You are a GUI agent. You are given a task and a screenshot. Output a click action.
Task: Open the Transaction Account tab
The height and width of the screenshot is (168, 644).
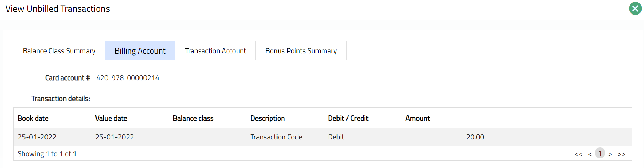click(215, 51)
